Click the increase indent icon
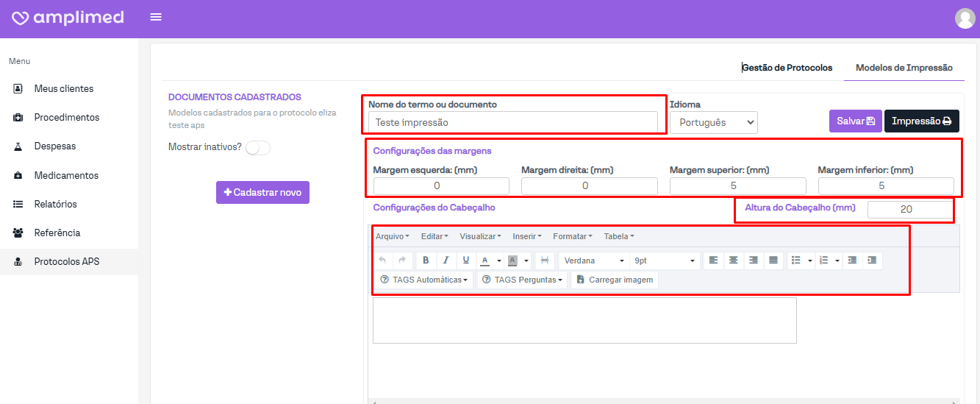 click(872, 261)
